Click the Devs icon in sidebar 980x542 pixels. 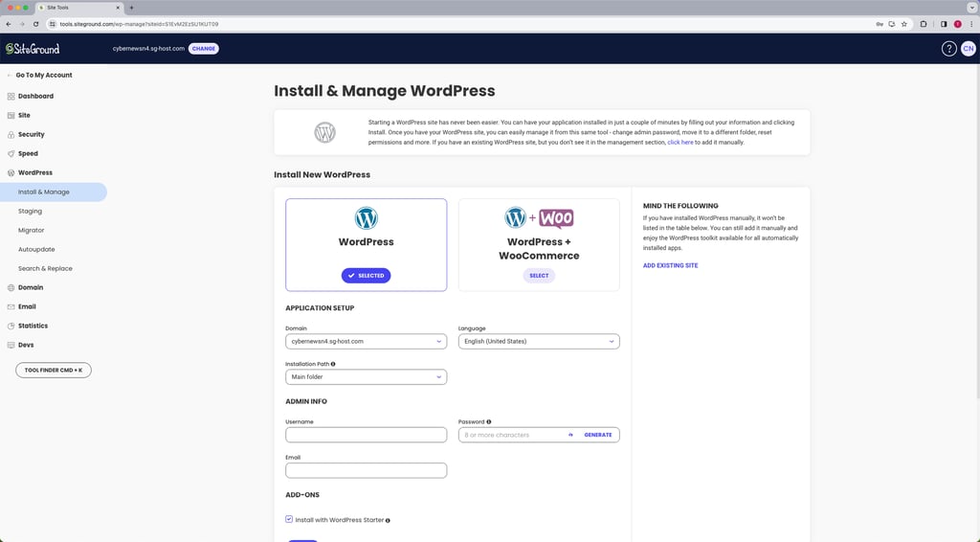point(11,345)
